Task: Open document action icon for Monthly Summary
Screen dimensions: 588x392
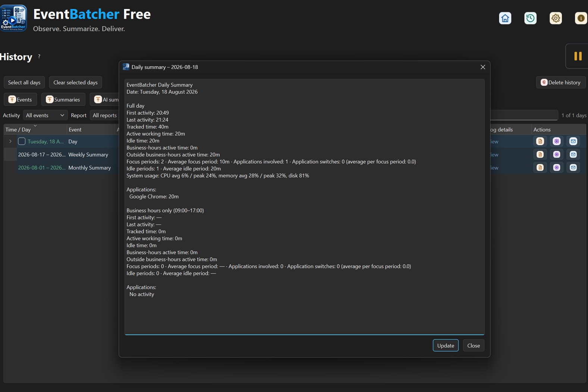Action: (540, 167)
